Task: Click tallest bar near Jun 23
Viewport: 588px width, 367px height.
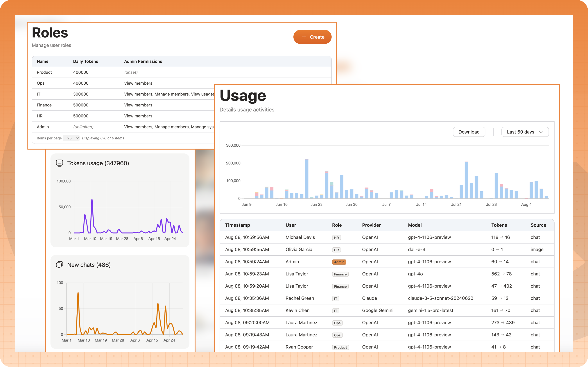Action: [x=306, y=179]
